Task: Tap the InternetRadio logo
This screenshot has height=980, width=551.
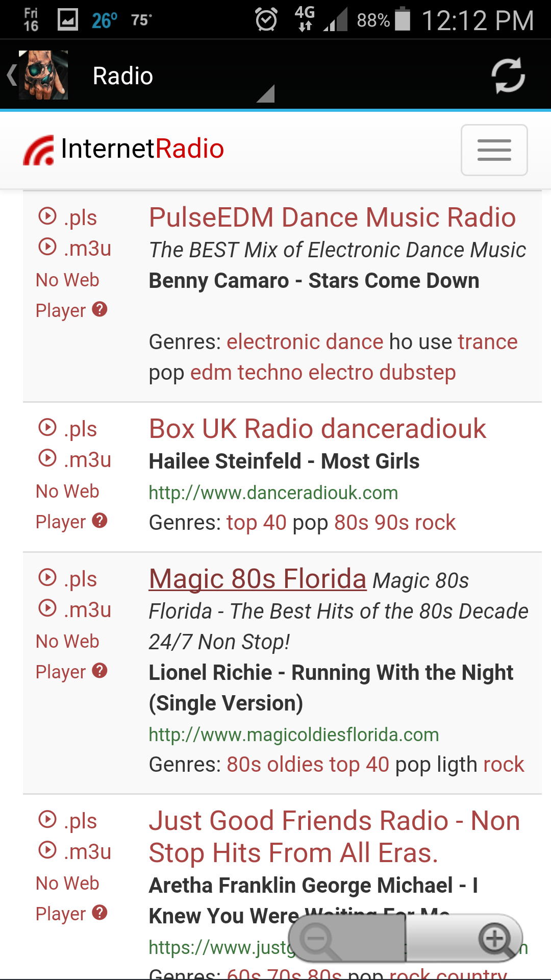Action: 123,149
